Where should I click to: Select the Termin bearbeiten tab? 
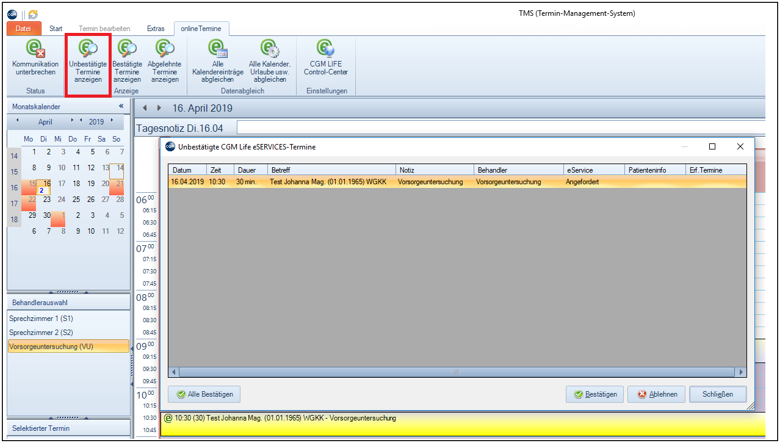tap(104, 28)
